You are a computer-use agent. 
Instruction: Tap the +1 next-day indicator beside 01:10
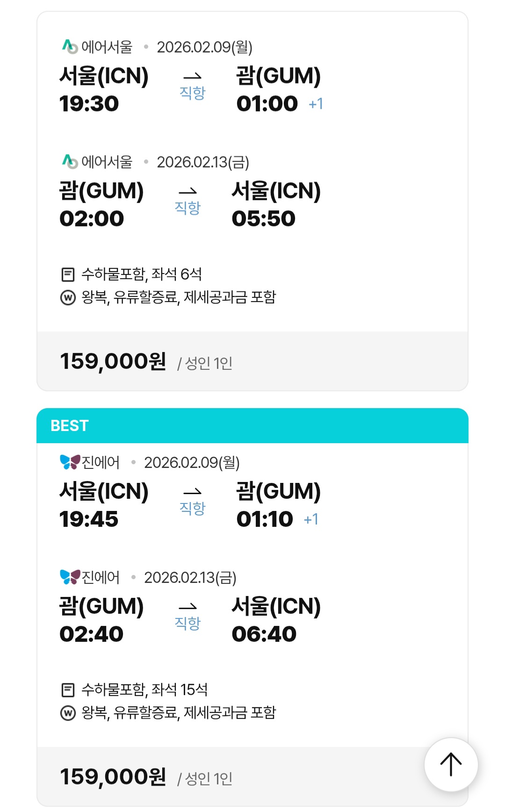point(311,519)
